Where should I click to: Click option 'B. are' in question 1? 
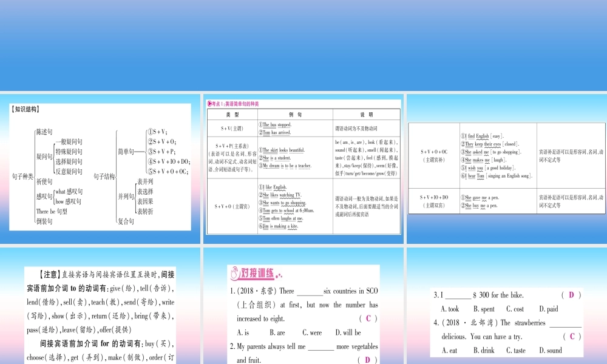pyautogui.click(x=277, y=332)
